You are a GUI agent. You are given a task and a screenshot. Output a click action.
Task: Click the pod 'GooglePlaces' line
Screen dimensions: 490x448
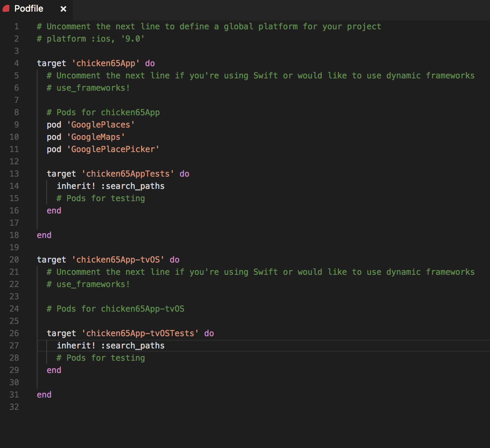click(x=90, y=124)
